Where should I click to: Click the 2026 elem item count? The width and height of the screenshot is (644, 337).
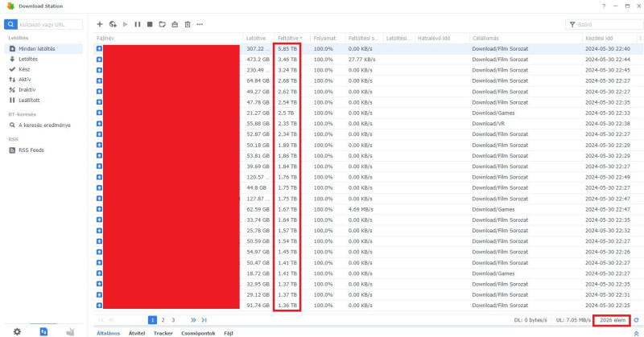coord(613,320)
